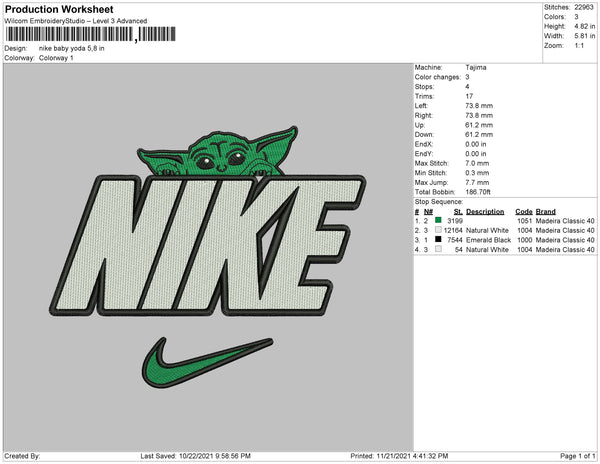
Task: Click the Machine value "Tajima"
Action: [476, 67]
